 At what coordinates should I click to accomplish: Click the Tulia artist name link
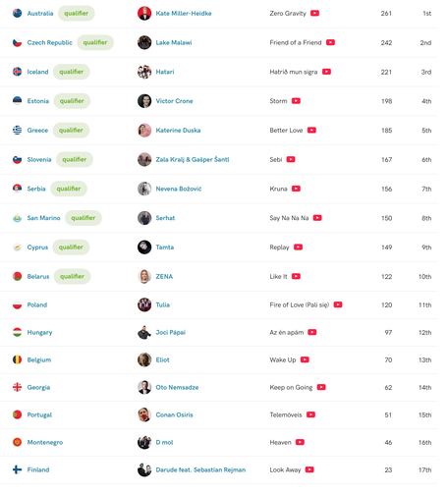tap(162, 304)
